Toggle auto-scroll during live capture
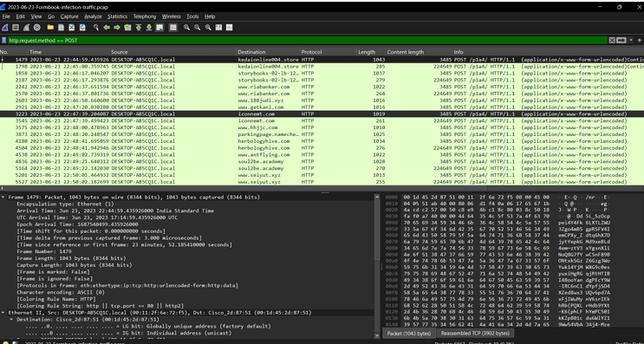 click(x=159, y=28)
